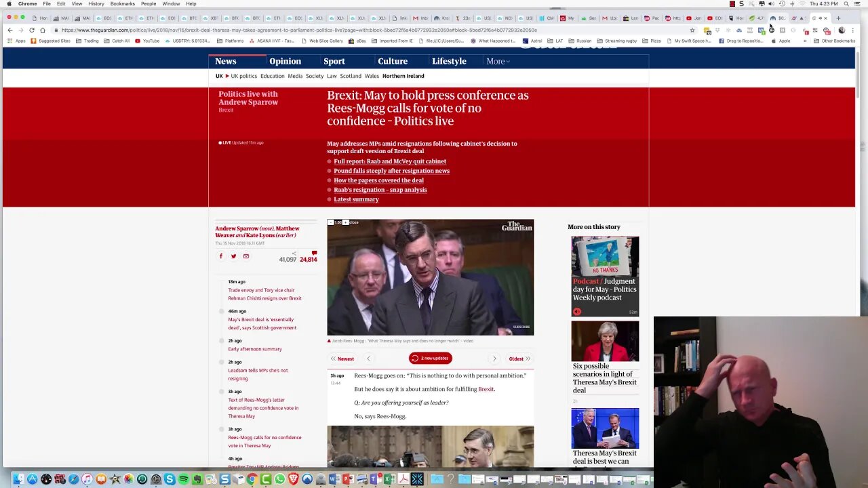The width and height of the screenshot is (868, 488).
Task: Open the Sport section tab
Action: [334, 61]
